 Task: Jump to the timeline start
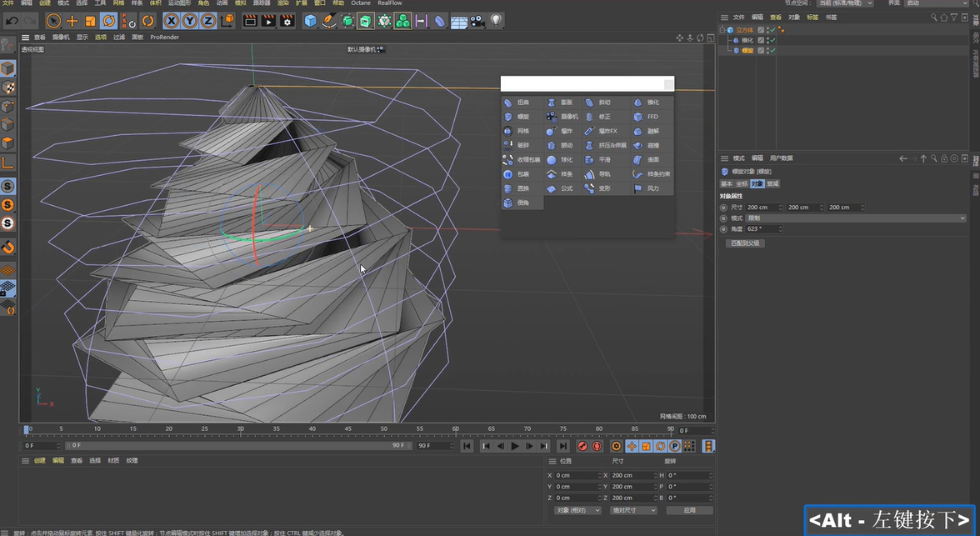(467, 446)
